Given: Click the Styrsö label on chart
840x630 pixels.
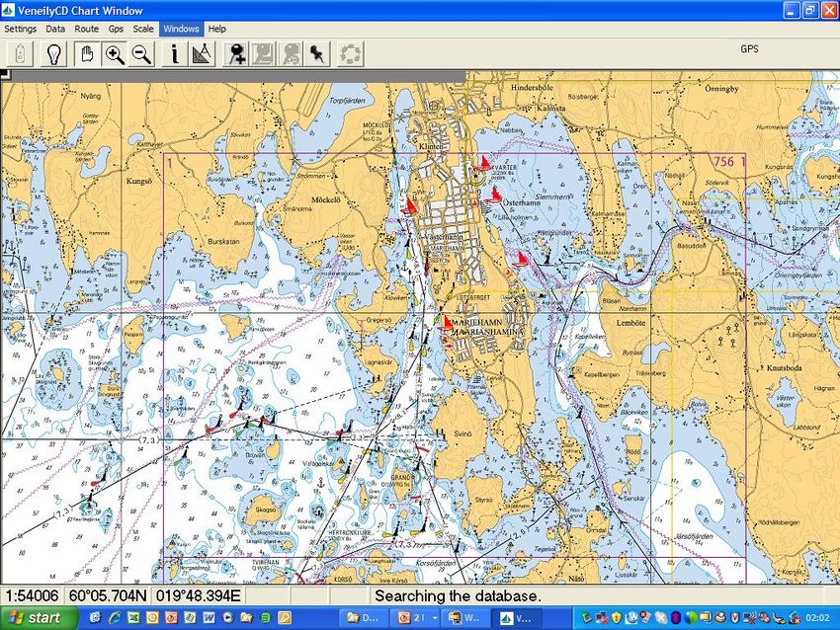Looking at the screenshot, I should click(x=484, y=500).
